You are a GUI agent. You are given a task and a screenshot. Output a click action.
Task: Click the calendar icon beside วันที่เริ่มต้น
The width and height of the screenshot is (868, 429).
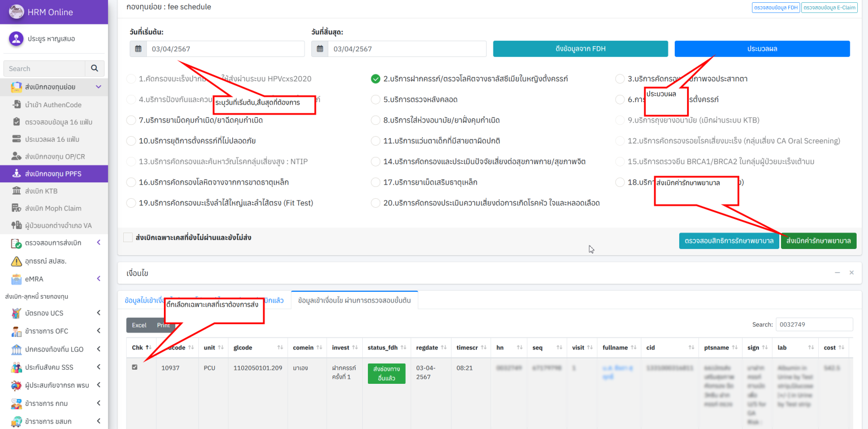click(137, 49)
